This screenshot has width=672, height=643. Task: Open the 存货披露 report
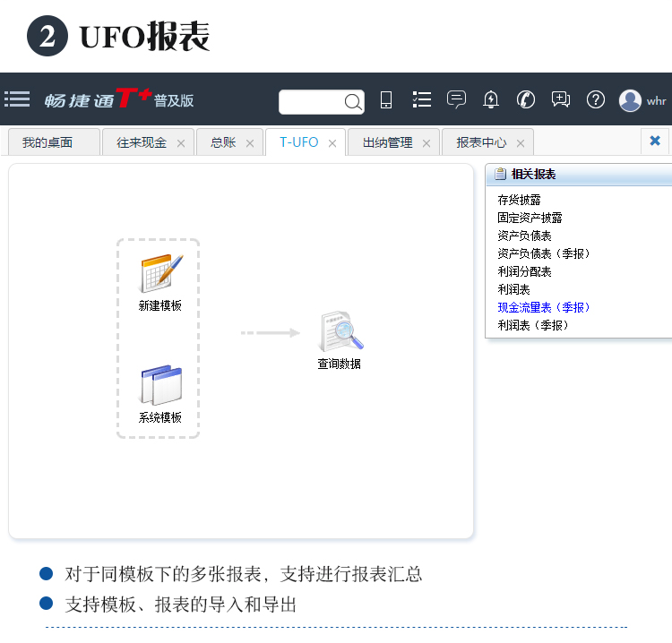pos(519,200)
